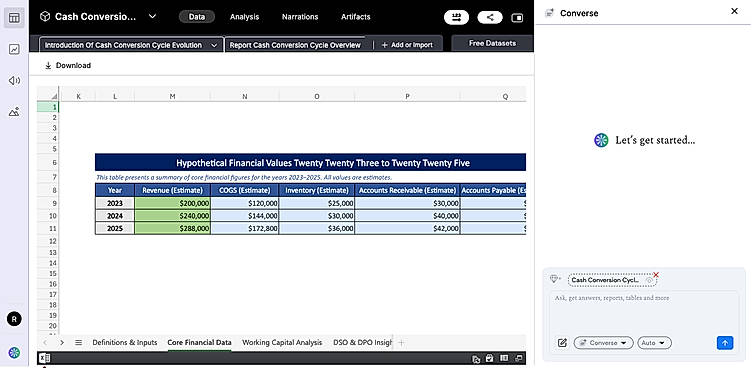Open the all-sheets list hamburger icon
754x368 pixels.
[78, 343]
